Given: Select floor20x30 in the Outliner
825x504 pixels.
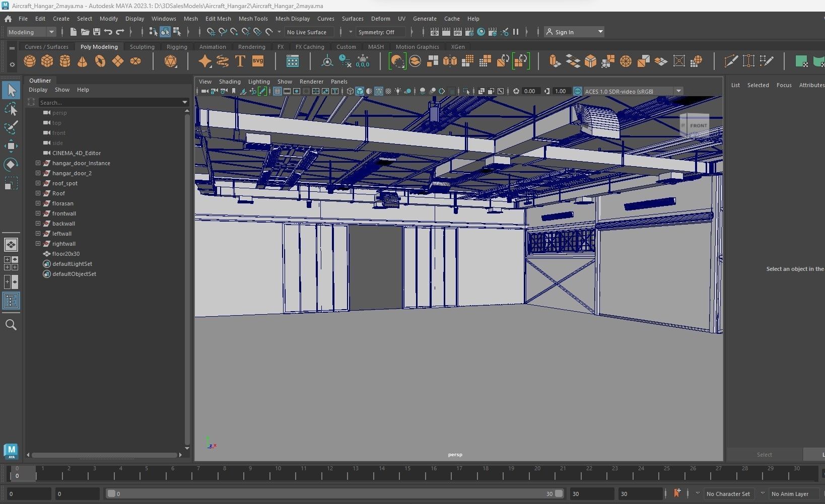Looking at the screenshot, I should click(65, 254).
